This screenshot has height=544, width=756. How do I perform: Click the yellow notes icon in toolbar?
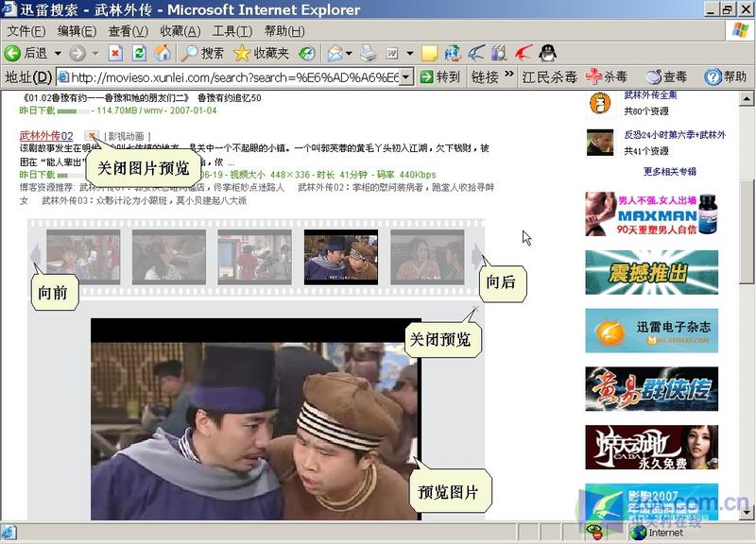point(429,54)
